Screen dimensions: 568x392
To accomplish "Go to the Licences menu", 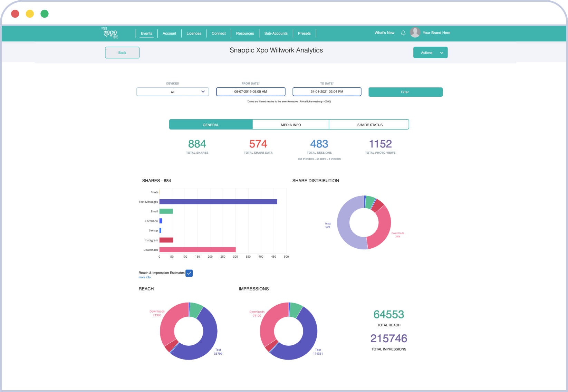I will point(194,34).
